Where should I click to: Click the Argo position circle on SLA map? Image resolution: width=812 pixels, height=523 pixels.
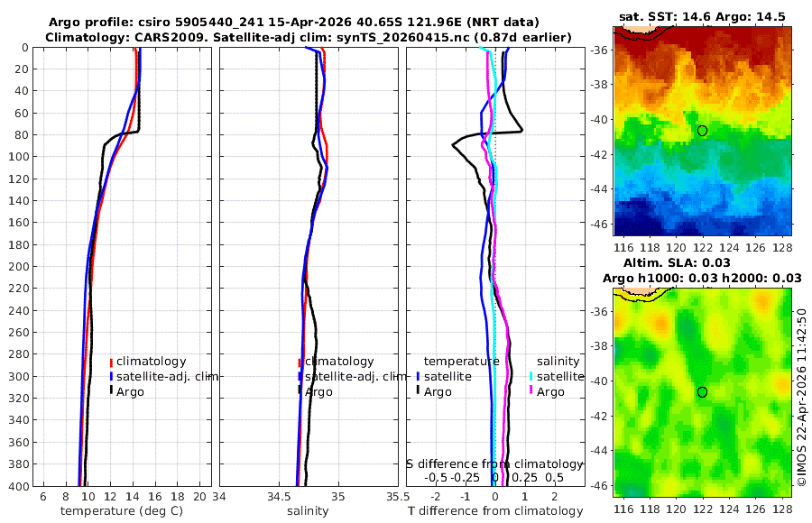(x=702, y=392)
